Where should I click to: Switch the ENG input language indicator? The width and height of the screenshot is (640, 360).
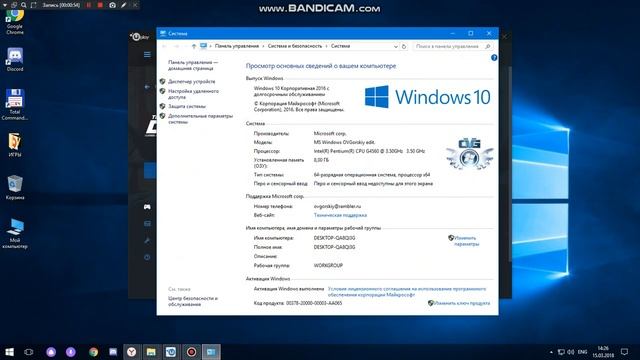[x=582, y=352]
